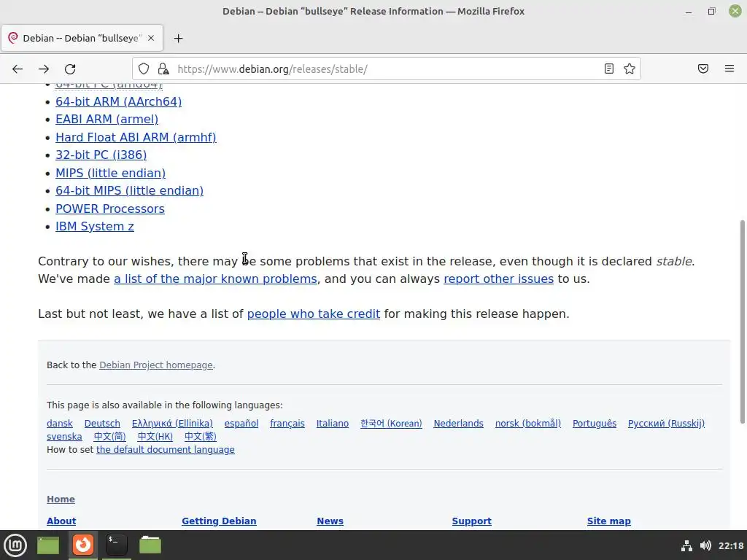Open the default document language link

click(x=166, y=450)
